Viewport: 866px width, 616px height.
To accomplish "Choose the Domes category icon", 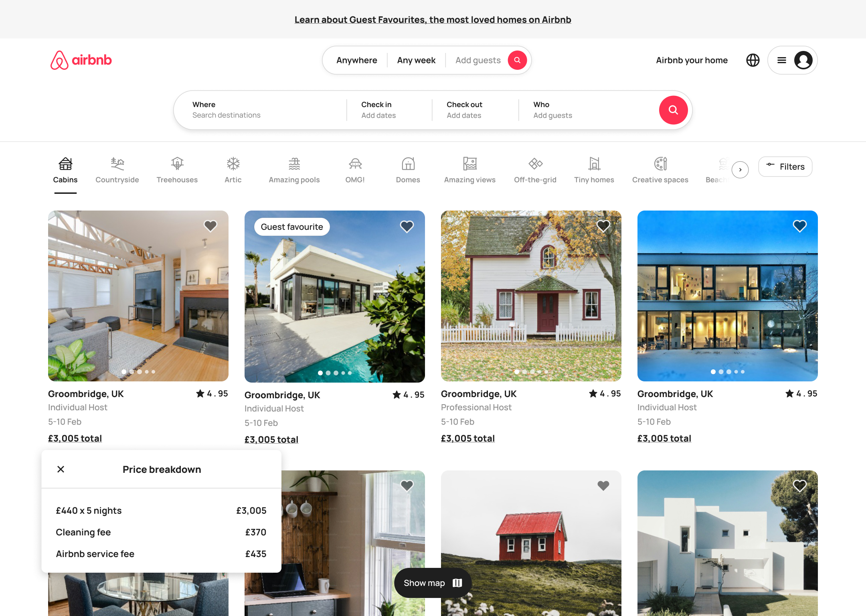I will [408, 163].
